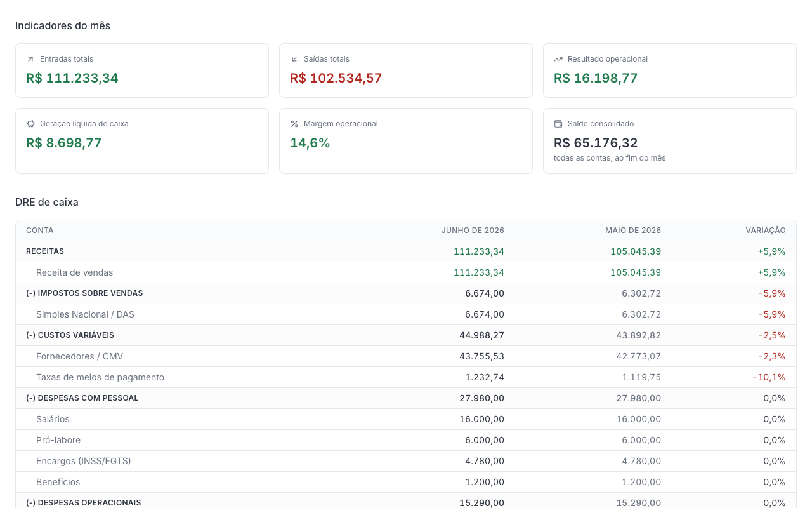Click the 43.755,53 June value for Fornecedores / CMV
Viewport: 812px width, 508px height.
pos(481,356)
